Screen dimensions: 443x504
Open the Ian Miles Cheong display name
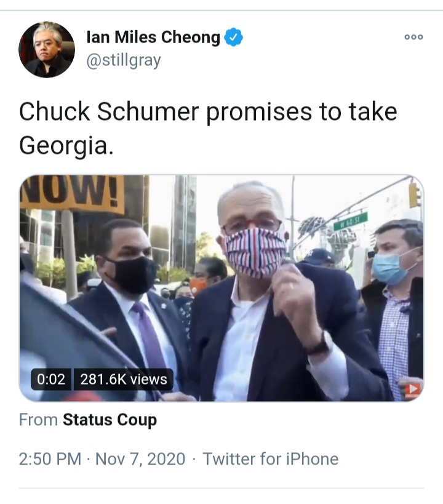tap(153, 37)
